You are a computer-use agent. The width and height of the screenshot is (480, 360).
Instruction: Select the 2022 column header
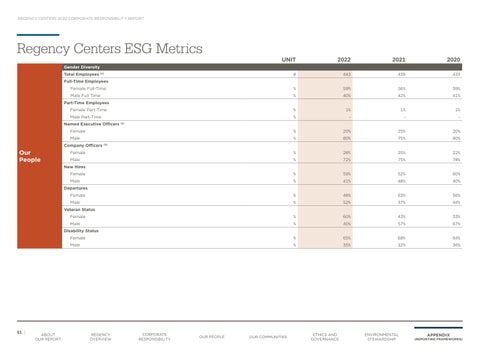click(344, 60)
